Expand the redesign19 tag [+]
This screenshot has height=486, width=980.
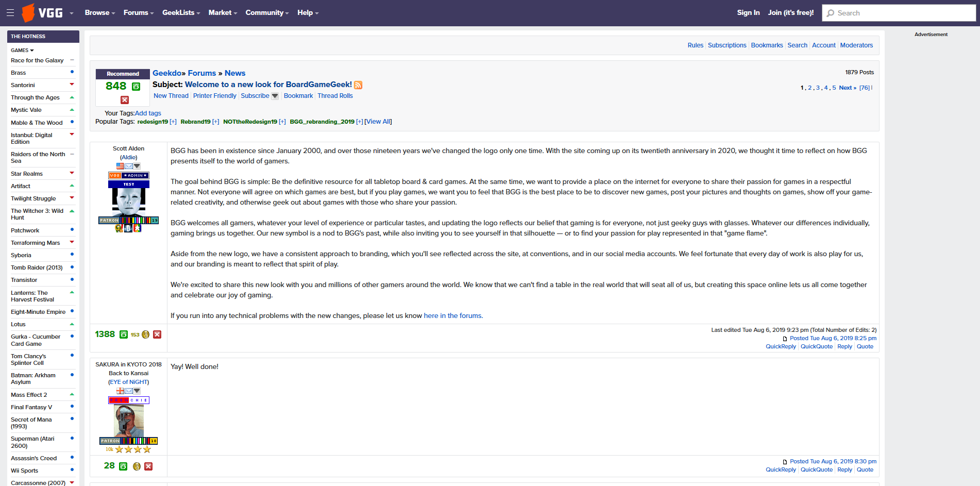coord(173,122)
